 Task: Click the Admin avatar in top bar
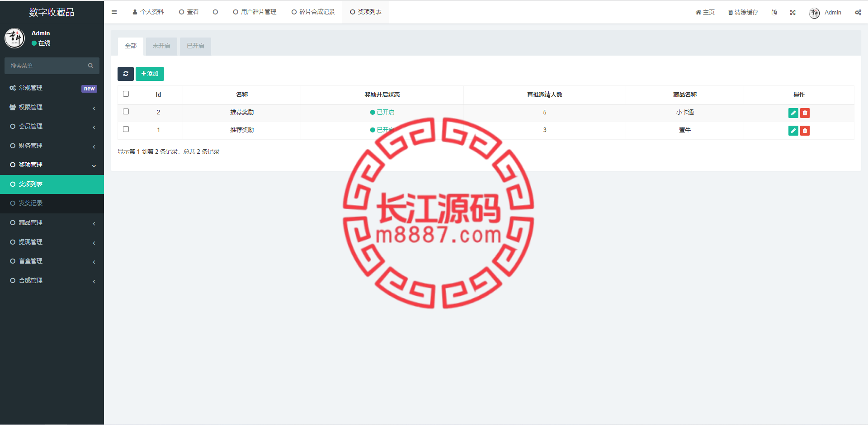pos(814,13)
